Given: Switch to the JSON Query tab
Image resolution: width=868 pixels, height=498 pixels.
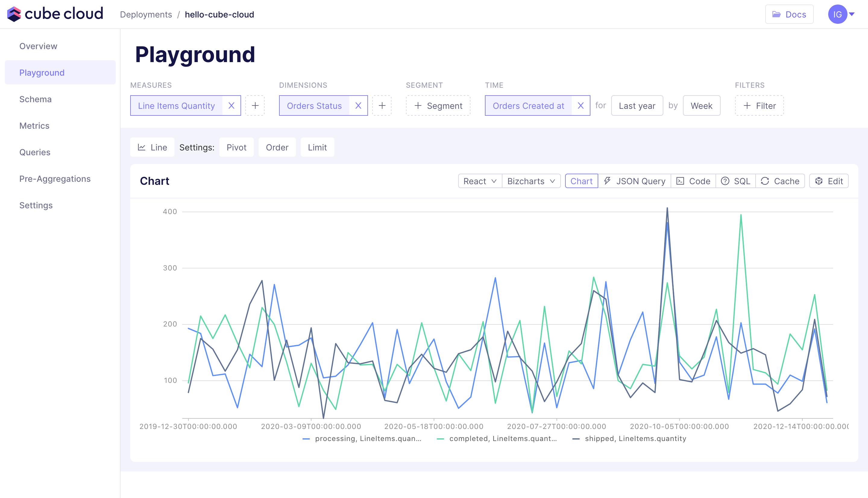Looking at the screenshot, I should 634,181.
